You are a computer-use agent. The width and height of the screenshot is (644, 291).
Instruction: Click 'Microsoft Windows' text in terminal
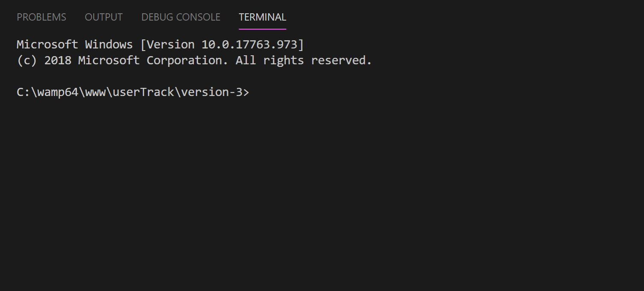pos(74,44)
